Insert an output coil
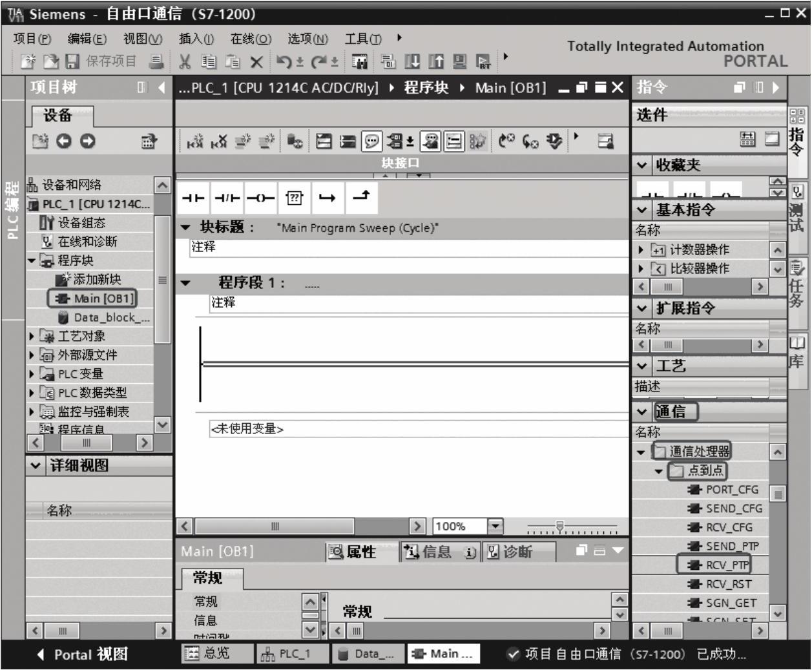The height and width of the screenshot is (670, 812). click(260, 198)
